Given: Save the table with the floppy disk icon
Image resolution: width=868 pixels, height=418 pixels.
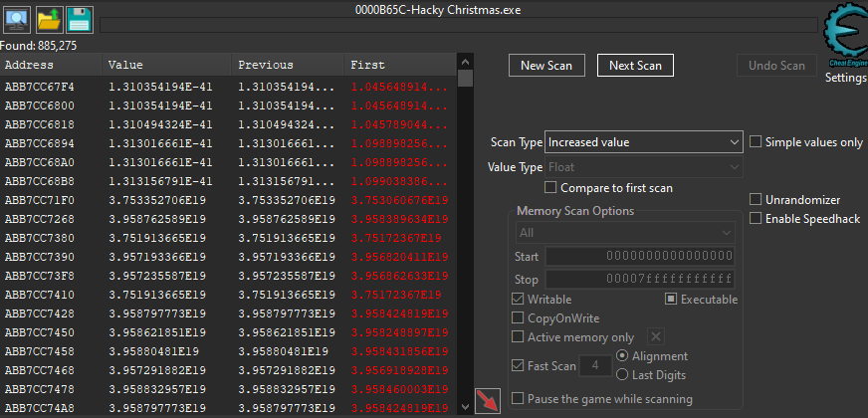Looking at the screenshot, I should tap(80, 19).
